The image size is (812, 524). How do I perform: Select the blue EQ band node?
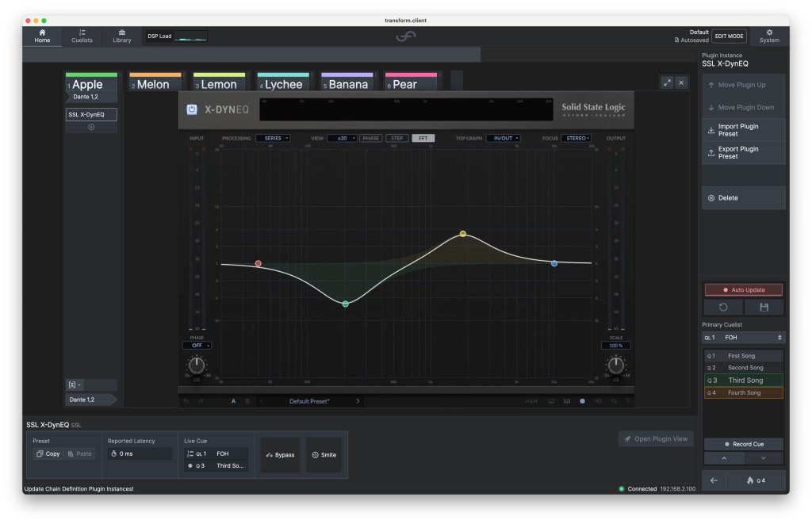554,263
